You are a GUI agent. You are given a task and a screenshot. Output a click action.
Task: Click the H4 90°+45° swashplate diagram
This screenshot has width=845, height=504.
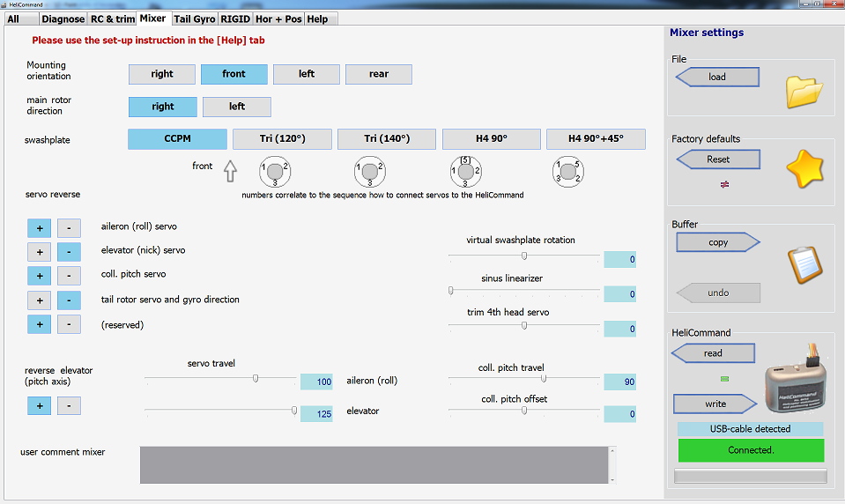pyautogui.click(x=568, y=172)
